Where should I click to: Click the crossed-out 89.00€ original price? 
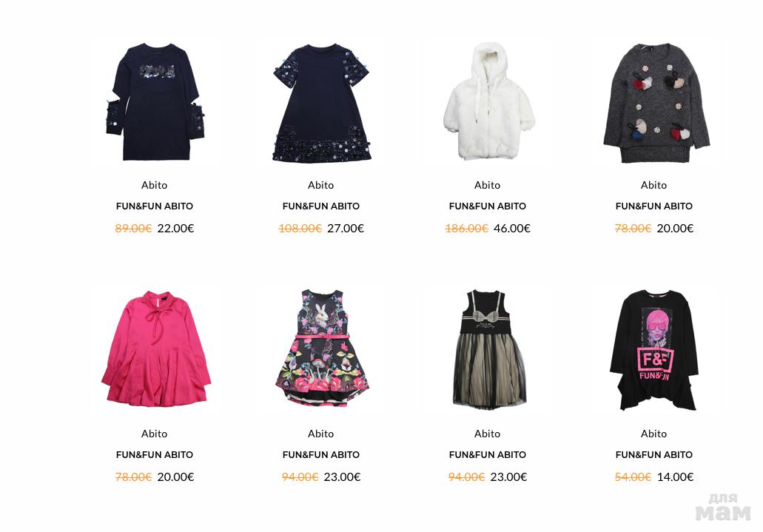pyautogui.click(x=133, y=229)
